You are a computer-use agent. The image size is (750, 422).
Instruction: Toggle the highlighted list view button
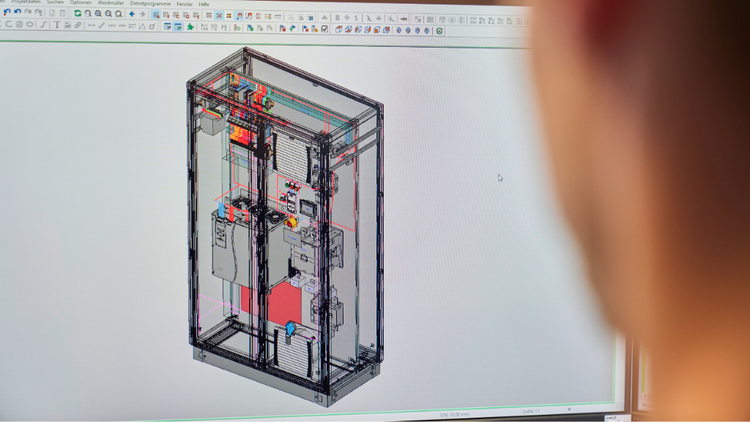(156, 15)
